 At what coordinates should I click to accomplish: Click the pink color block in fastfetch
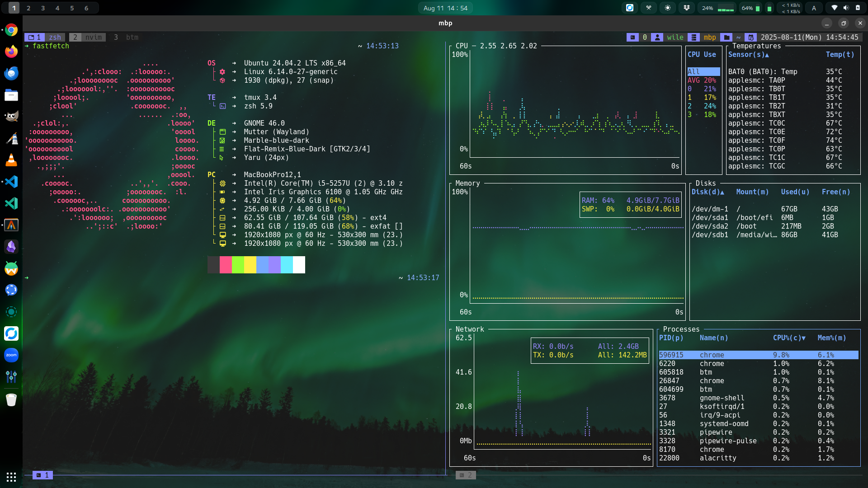(226, 265)
